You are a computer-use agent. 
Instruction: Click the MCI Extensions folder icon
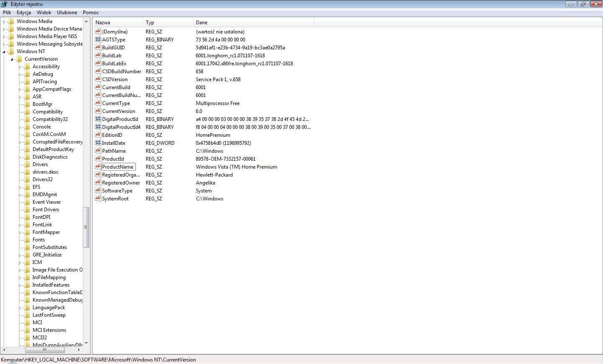[27, 330]
